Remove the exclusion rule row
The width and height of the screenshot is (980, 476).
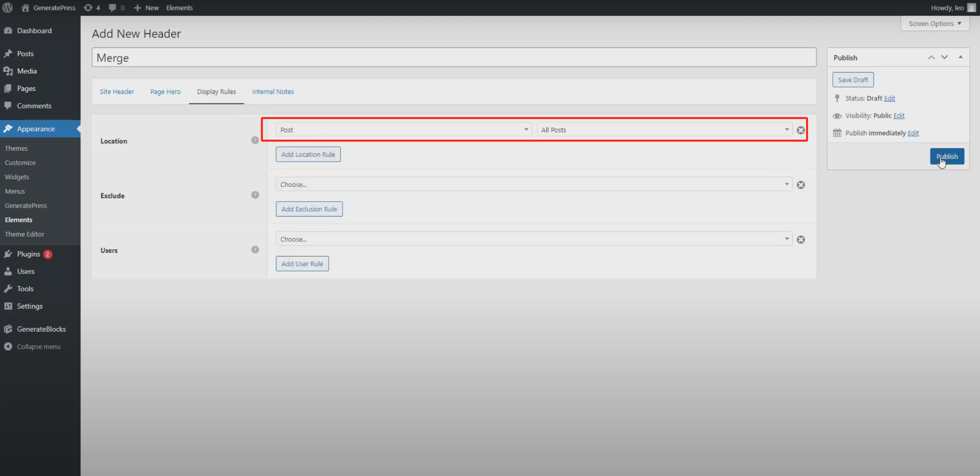(x=801, y=185)
